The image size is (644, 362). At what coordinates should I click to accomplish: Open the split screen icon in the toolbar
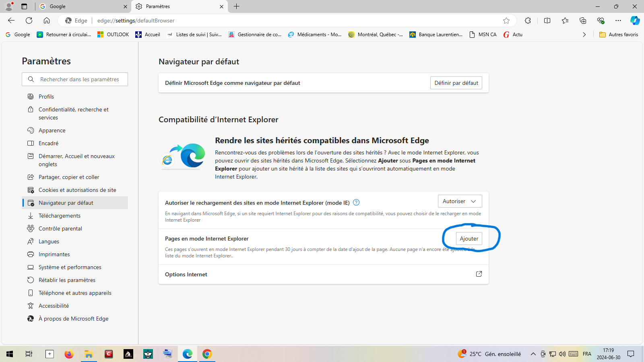click(547, 21)
